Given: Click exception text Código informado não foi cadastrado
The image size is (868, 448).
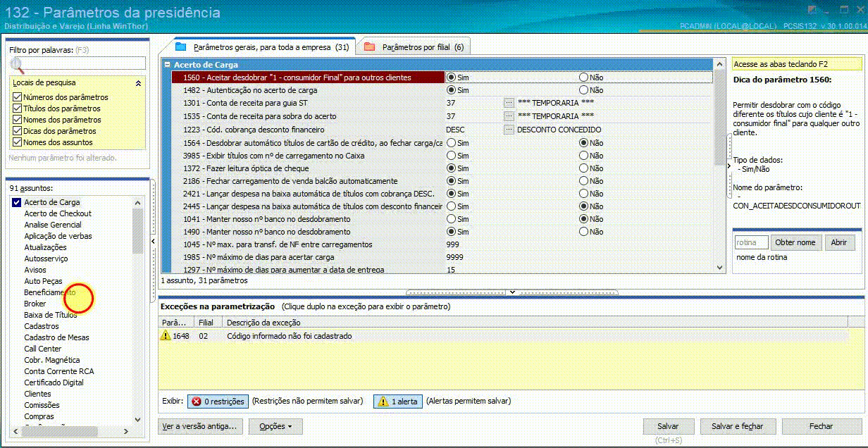Looking at the screenshot, I should (289, 336).
